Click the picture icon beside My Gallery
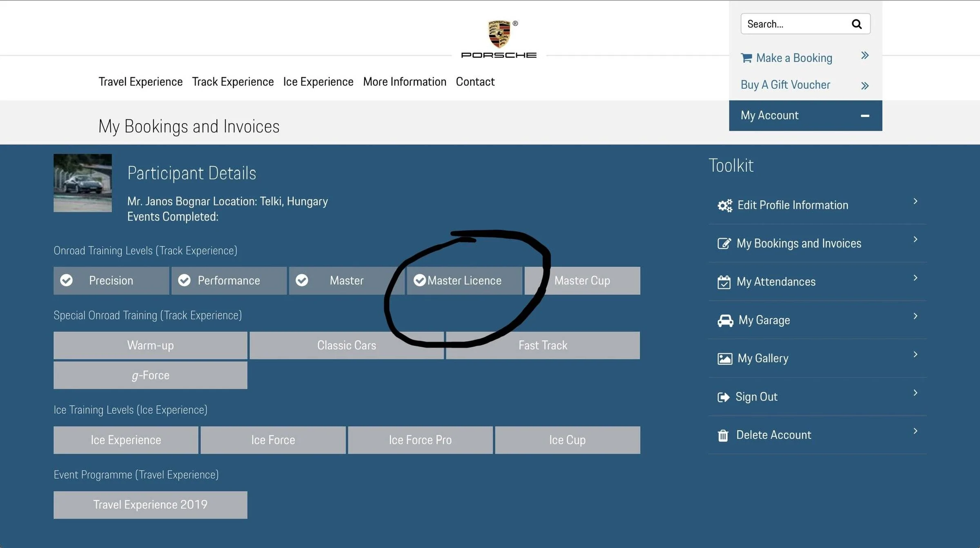This screenshot has height=548, width=980. point(725,359)
